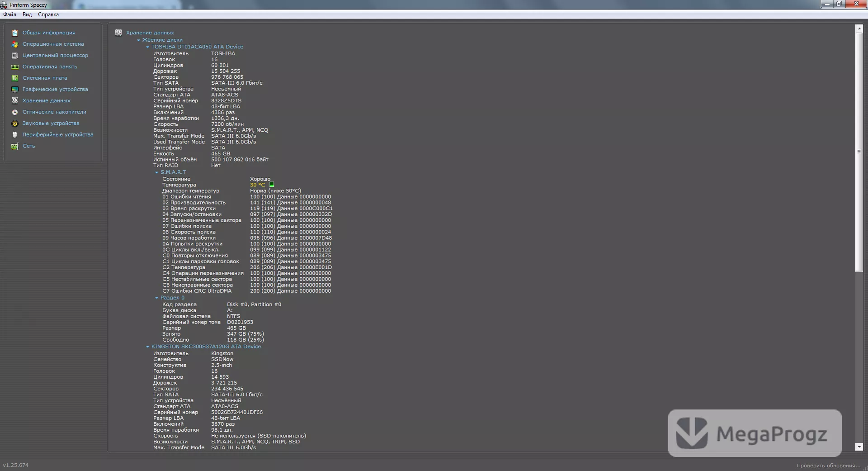
Task: Click the Центральный процессор CPU icon
Action: coord(15,55)
